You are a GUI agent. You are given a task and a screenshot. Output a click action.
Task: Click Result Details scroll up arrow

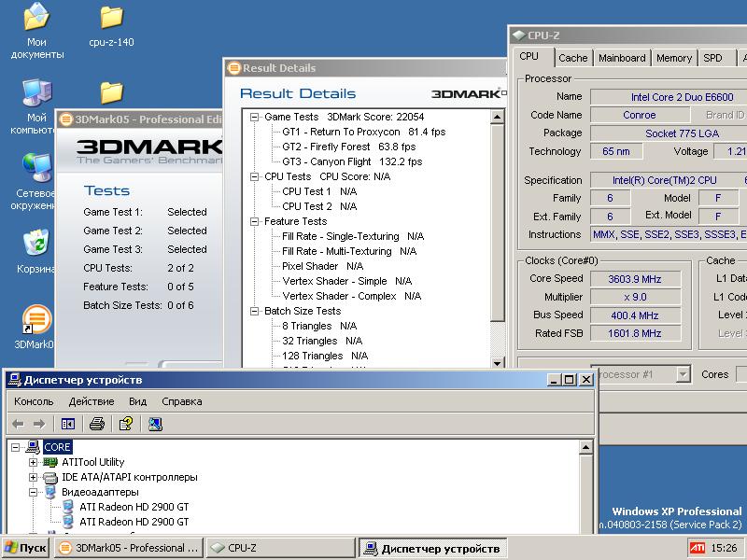click(x=497, y=117)
